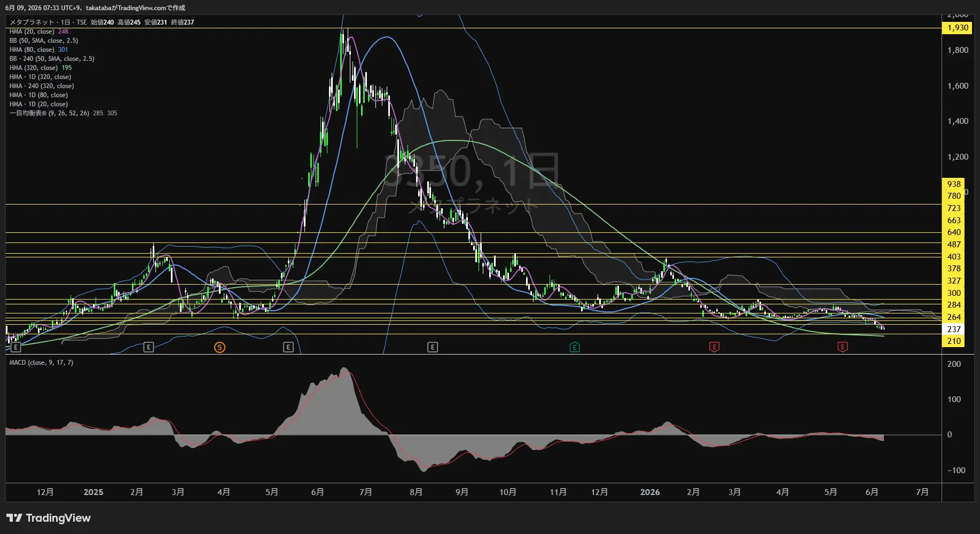Click the 327 price level label
Image resolution: width=980 pixels, height=534 pixels.
click(x=954, y=281)
